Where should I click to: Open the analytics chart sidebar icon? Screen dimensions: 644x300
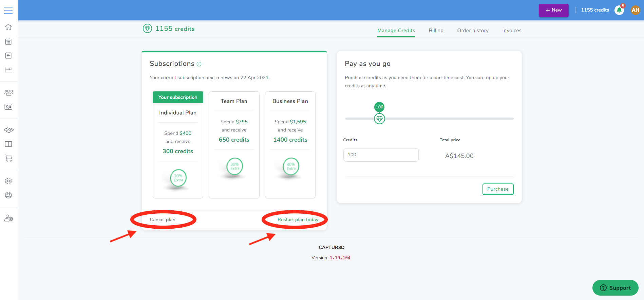point(8,70)
